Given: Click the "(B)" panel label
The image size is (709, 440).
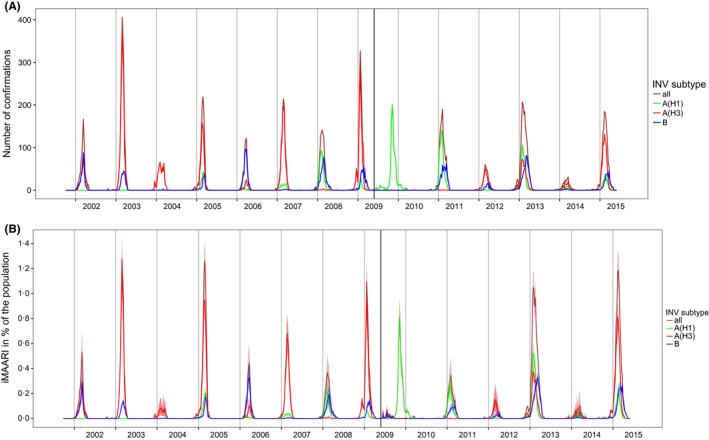Looking at the screenshot, I should click(x=12, y=229).
